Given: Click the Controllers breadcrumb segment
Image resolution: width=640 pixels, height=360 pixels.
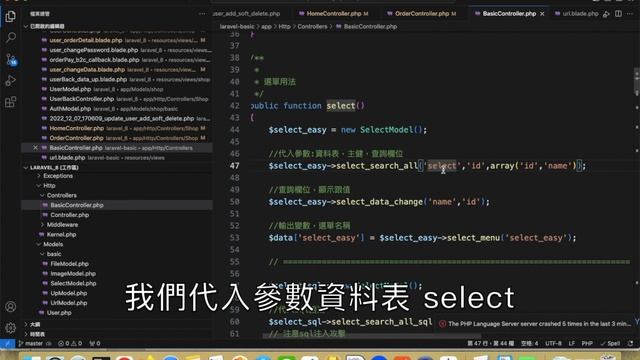Looking at the screenshot, I should tap(312, 27).
